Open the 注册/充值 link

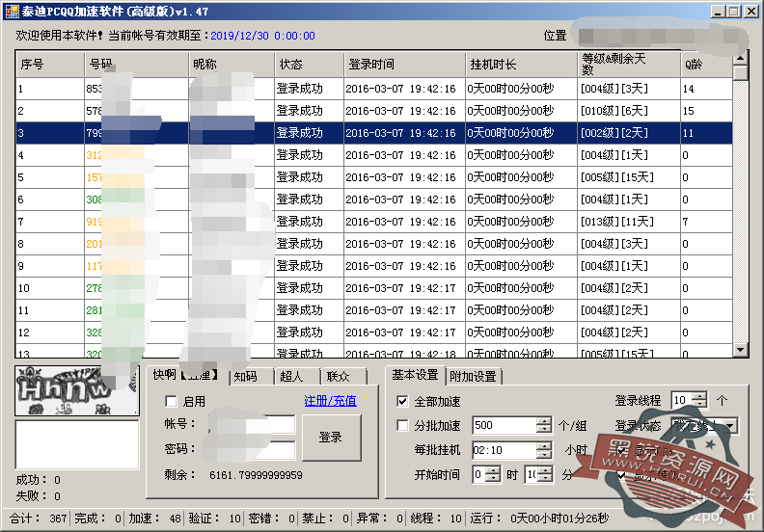pos(330,401)
